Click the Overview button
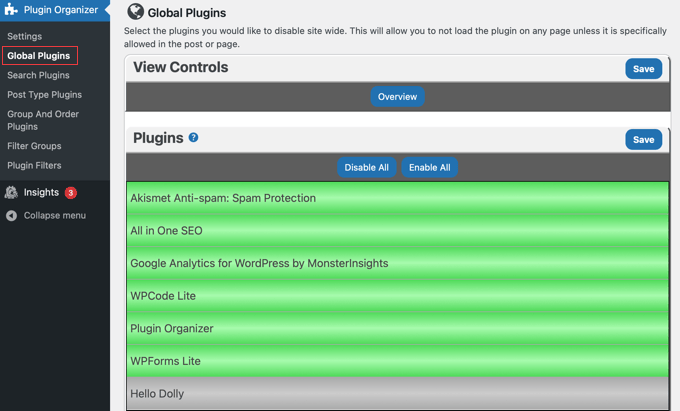The image size is (680, 411). [x=397, y=97]
